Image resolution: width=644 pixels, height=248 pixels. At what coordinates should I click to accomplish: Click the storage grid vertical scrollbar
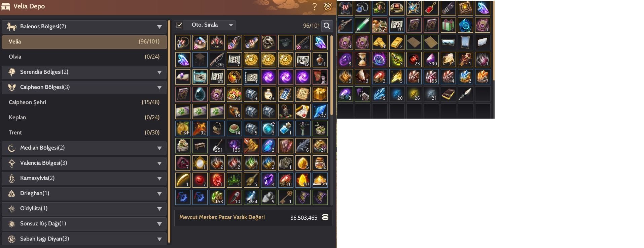tap(331, 75)
